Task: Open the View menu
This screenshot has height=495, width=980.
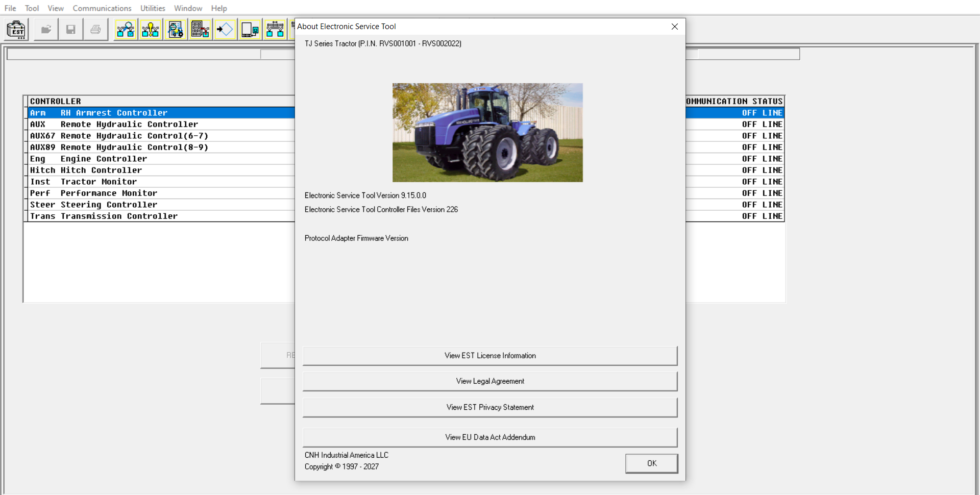Action: click(56, 8)
